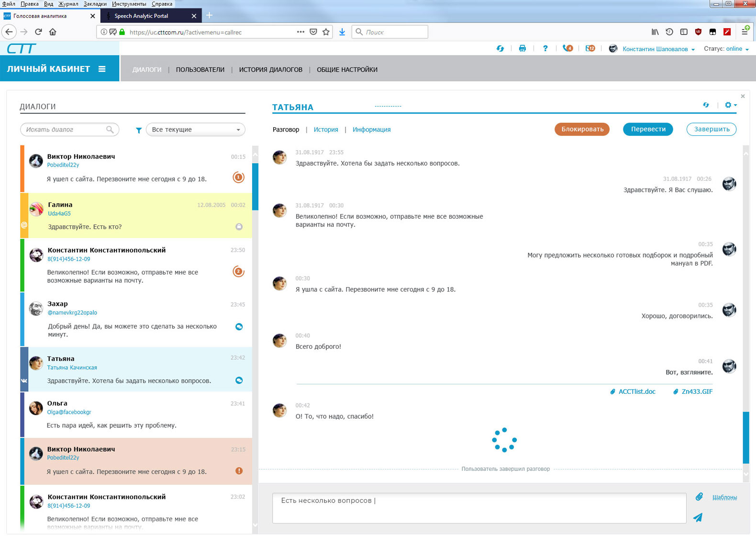Click the Блокировать button

pos(582,129)
